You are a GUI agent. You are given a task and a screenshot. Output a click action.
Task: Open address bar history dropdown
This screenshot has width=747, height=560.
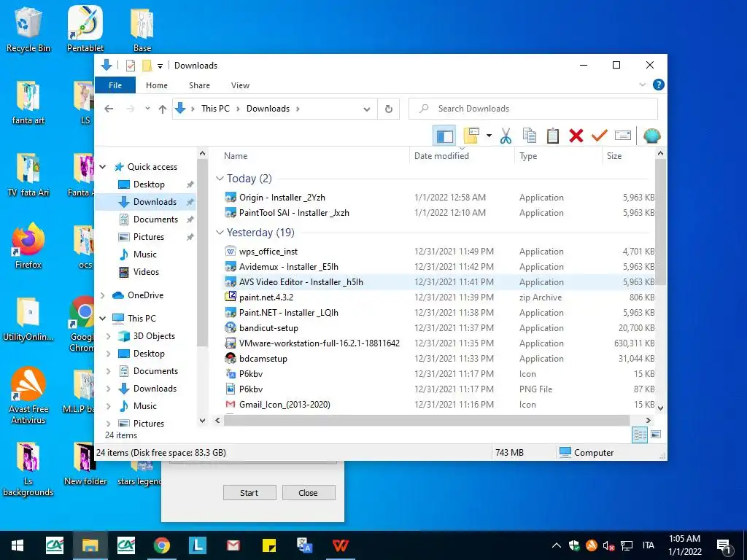(367, 109)
